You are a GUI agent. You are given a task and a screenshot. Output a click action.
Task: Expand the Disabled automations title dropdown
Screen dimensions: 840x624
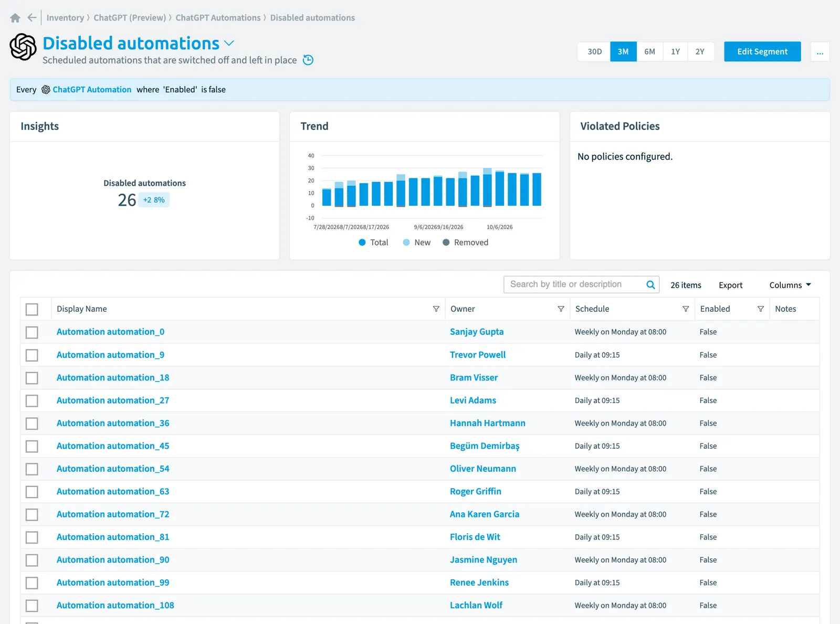[x=229, y=43]
